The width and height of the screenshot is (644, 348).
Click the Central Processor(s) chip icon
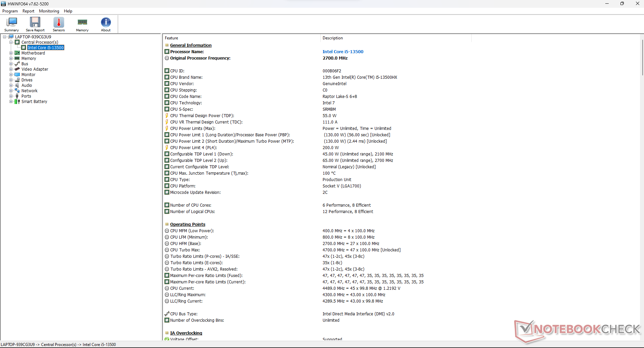17,42
